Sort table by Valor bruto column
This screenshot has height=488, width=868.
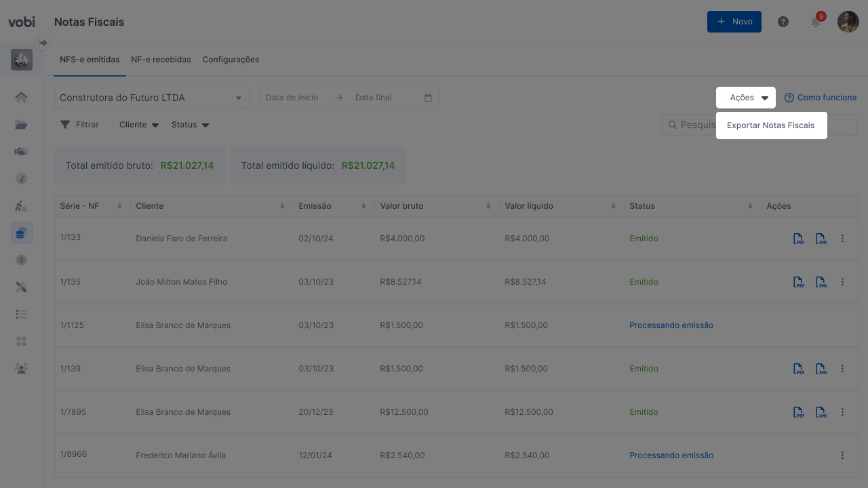[x=488, y=206]
